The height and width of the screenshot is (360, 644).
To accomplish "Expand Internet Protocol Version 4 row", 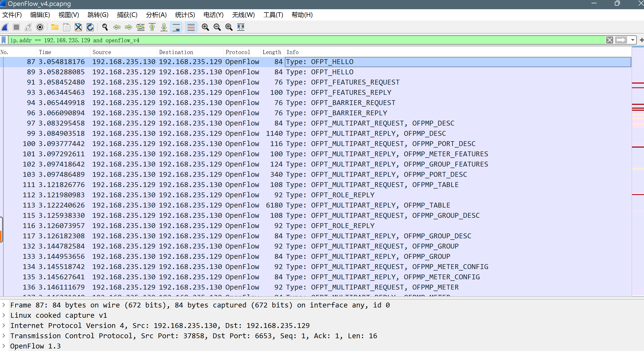I will click(x=4, y=325).
